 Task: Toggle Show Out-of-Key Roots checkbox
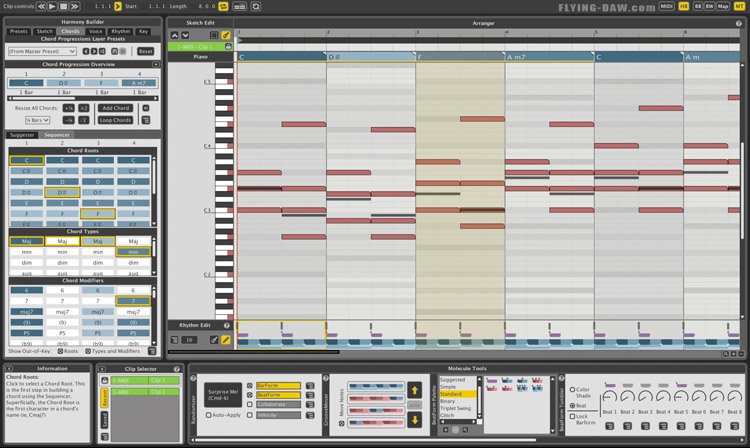[x=60, y=351]
